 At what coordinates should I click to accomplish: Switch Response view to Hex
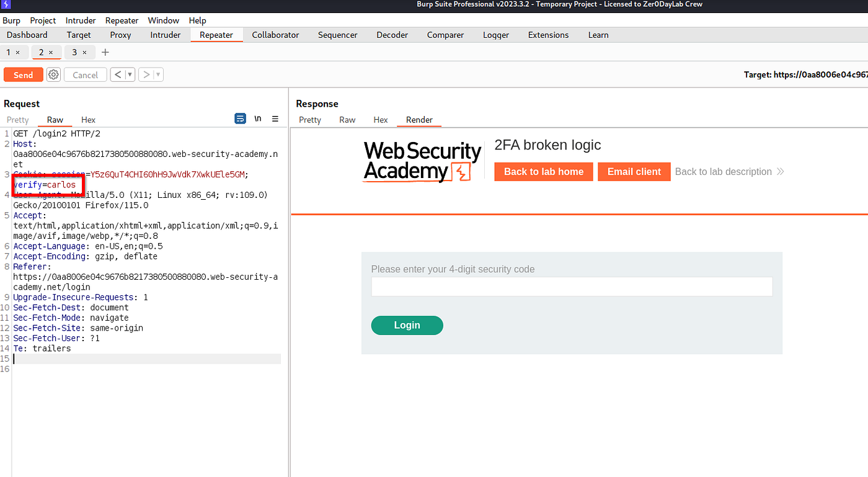click(381, 120)
